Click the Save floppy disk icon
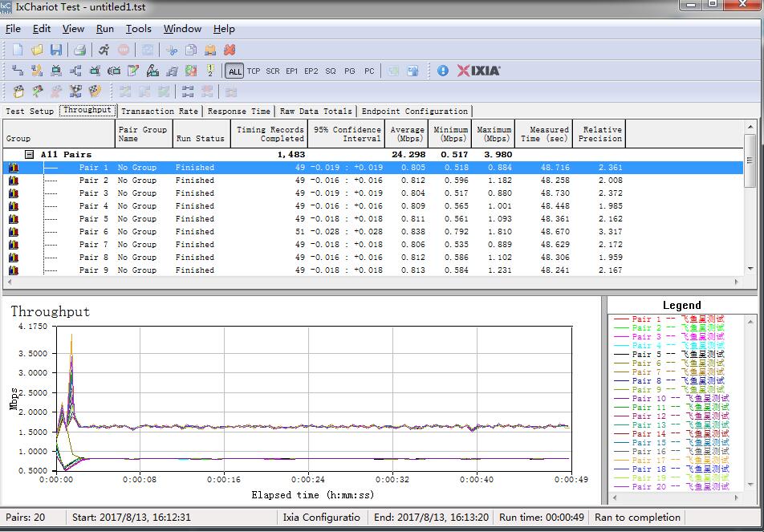The width and height of the screenshot is (764, 532). (56, 50)
